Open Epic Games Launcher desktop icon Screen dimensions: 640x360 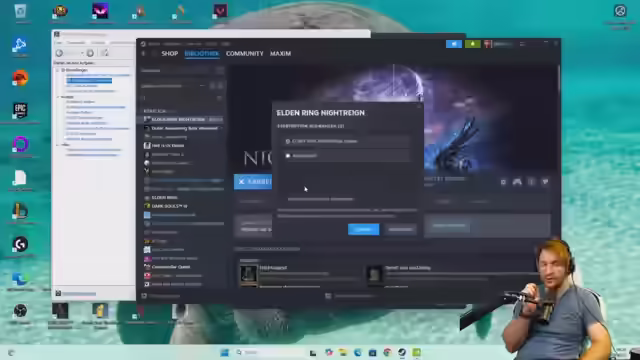click(x=20, y=111)
